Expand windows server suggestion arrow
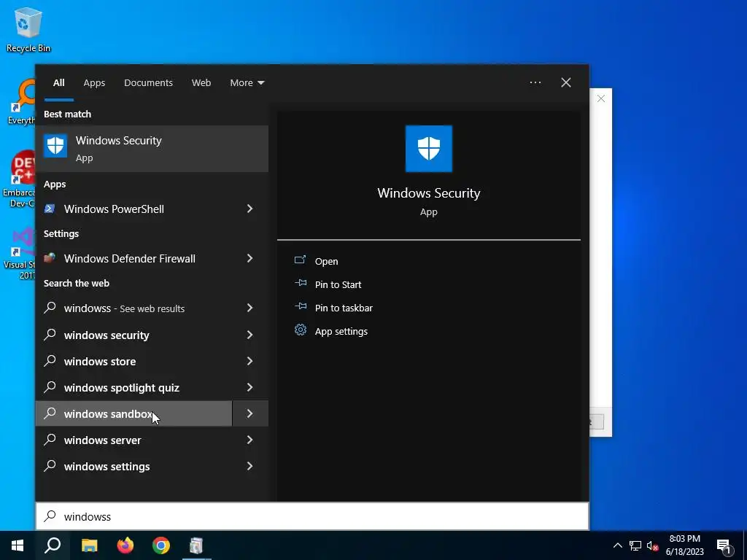Viewport: 747px width, 560px height. (x=249, y=440)
